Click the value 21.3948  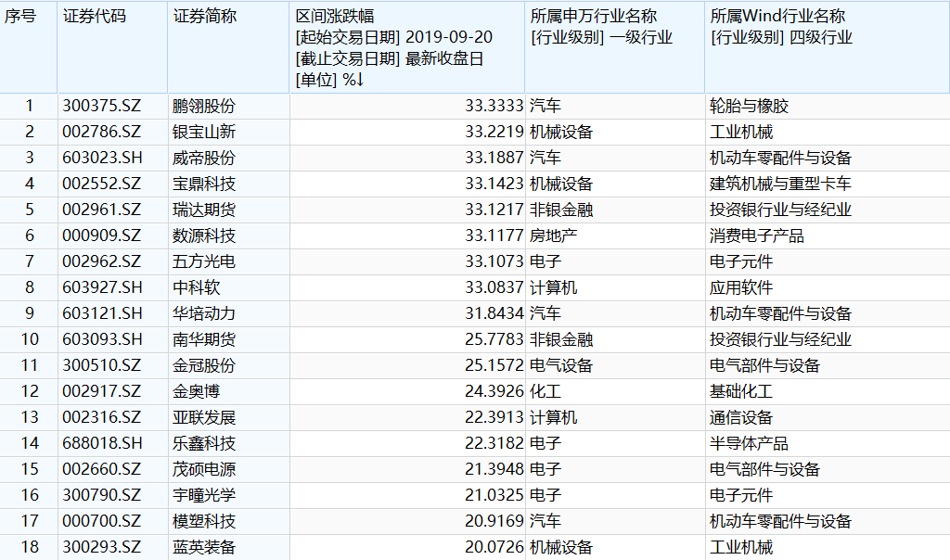click(494, 469)
